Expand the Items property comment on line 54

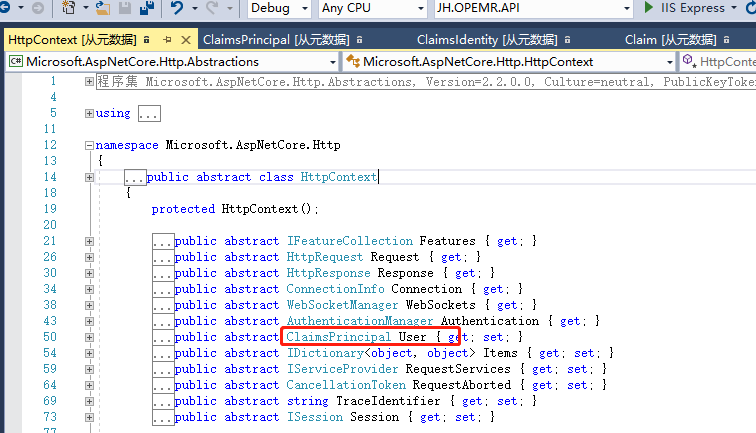click(89, 353)
